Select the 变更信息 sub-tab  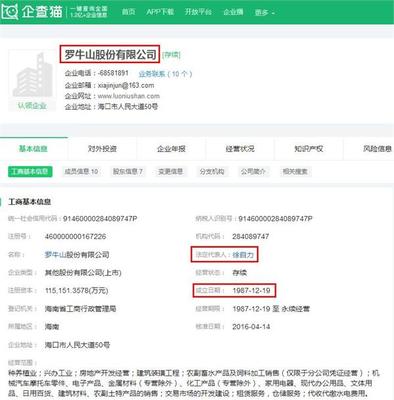(170, 172)
